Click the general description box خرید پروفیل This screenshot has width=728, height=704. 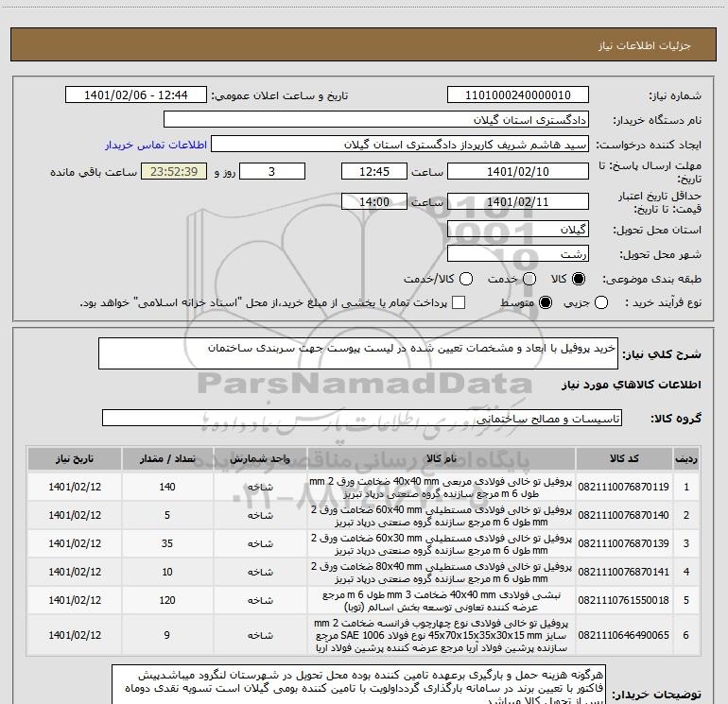click(x=358, y=353)
